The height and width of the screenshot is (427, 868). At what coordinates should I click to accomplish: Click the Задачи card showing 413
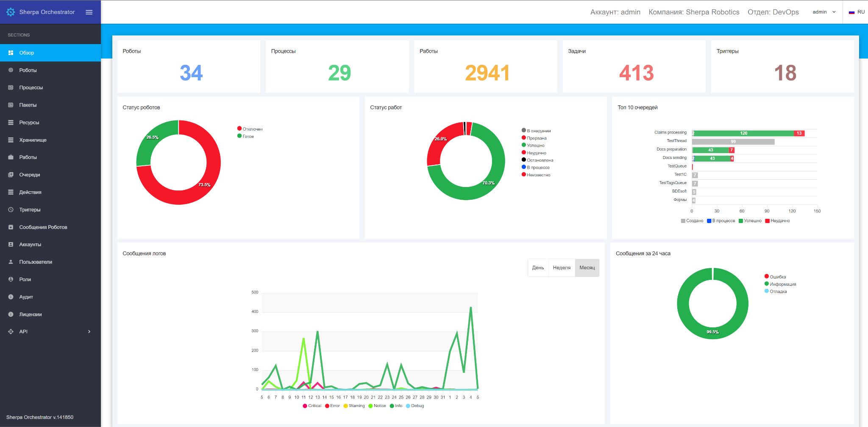634,67
